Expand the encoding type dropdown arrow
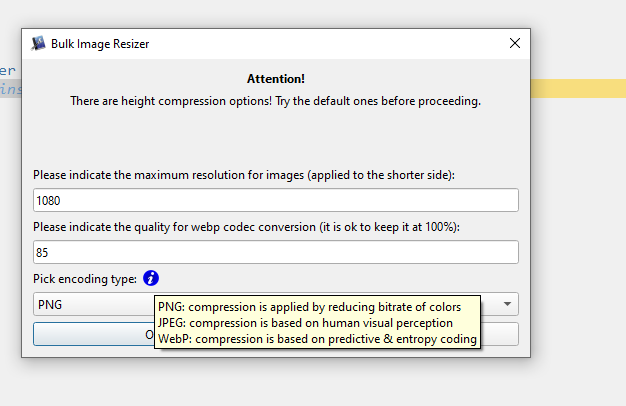Viewport: 626px width, 406px height. click(x=508, y=304)
